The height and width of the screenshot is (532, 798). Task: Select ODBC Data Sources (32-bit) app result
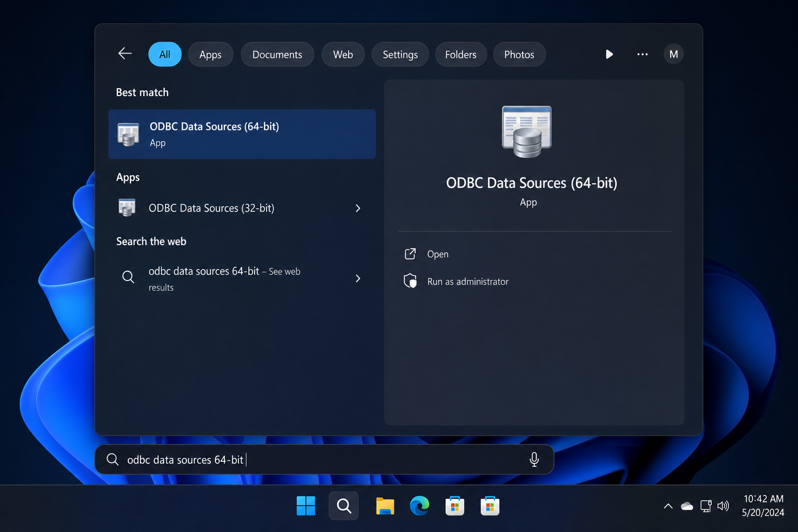(242, 208)
